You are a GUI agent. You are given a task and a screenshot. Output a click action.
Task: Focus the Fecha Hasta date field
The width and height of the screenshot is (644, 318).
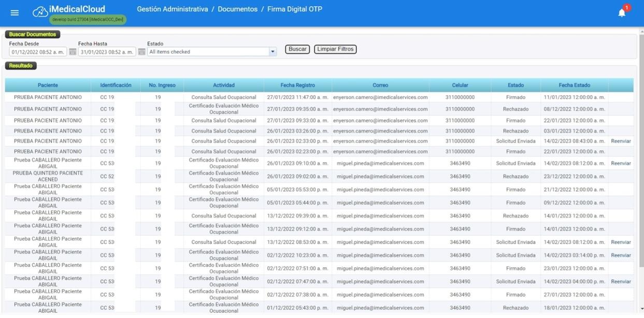(x=107, y=52)
